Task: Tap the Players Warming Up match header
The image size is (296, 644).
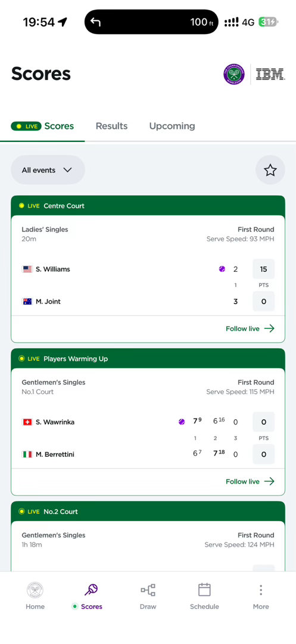Action: [148, 358]
